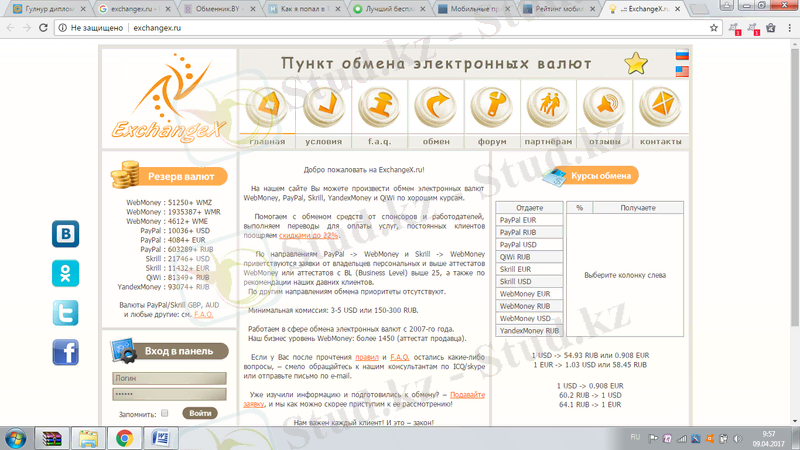Switch site language to Russian flag
This screenshot has width=800, height=450.
pos(682,55)
